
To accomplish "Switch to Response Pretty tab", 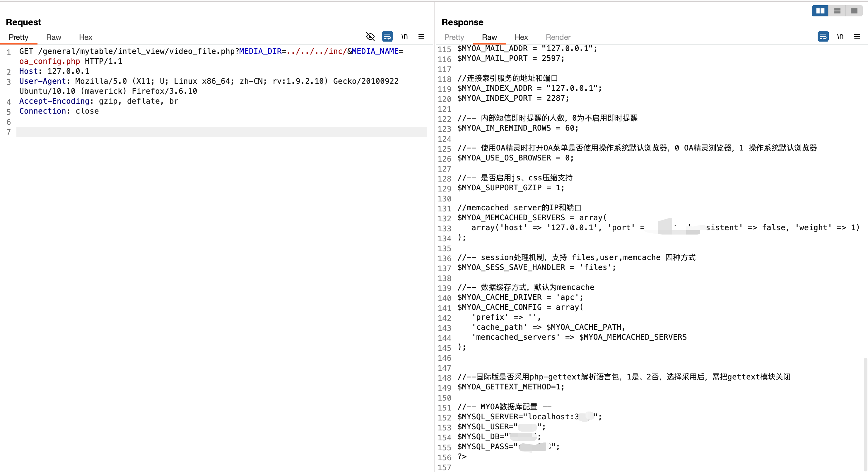I will 454,37.
